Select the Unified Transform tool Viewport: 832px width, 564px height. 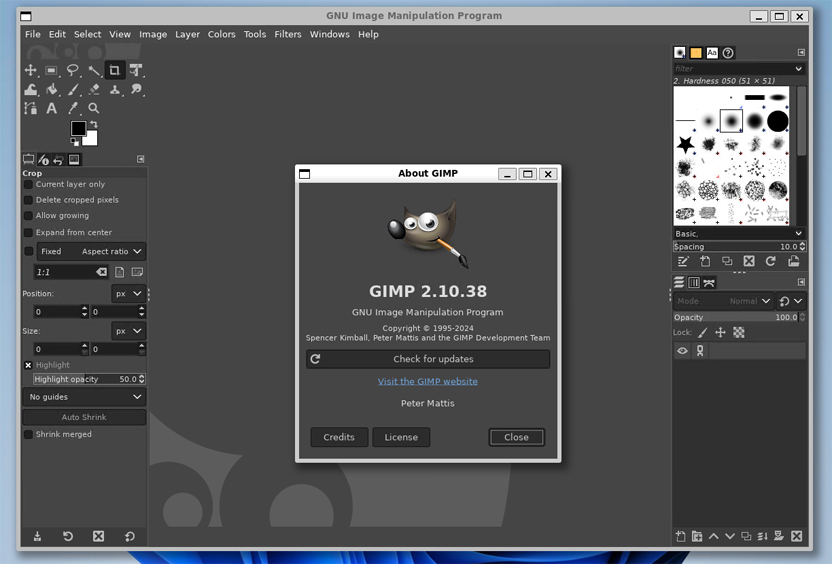(136, 70)
